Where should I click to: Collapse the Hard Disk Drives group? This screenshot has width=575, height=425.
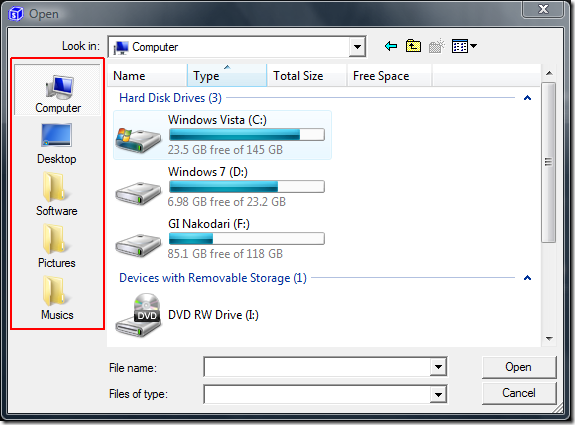point(527,98)
